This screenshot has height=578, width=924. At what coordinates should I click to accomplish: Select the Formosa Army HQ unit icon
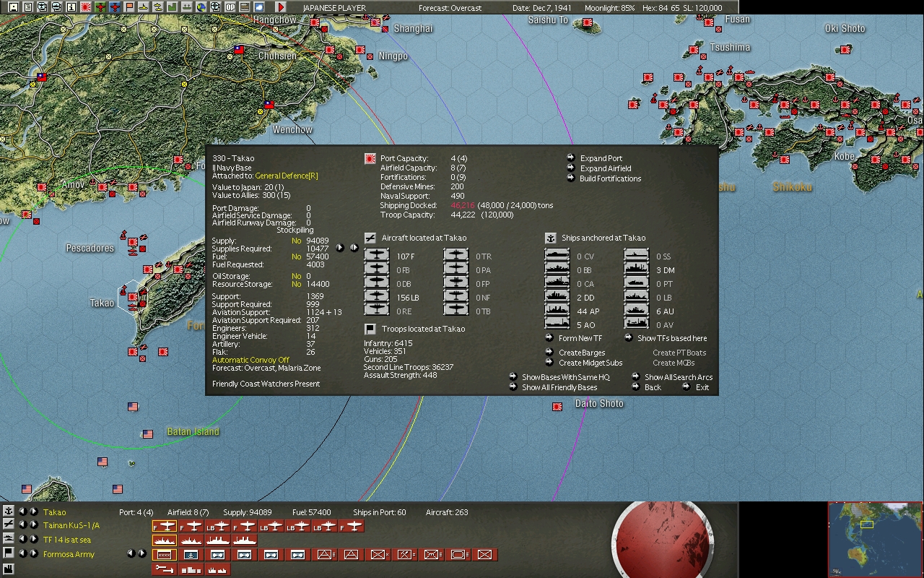point(165,554)
